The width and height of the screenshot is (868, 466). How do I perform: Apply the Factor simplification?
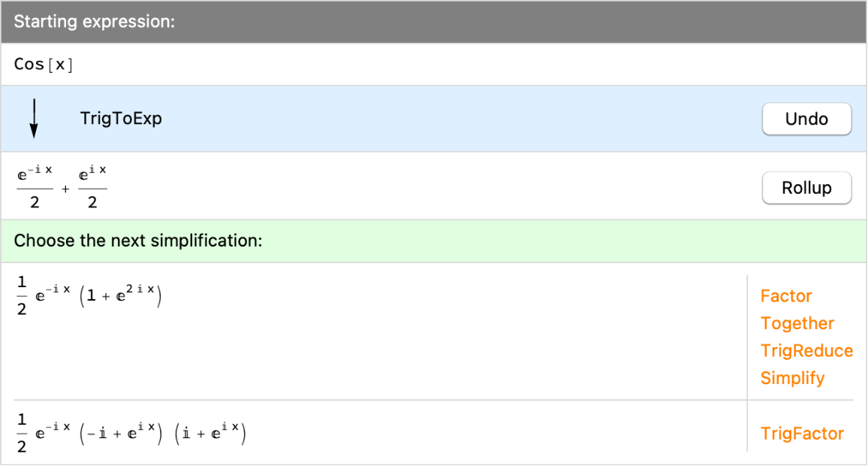pyautogui.click(x=786, y=296)
